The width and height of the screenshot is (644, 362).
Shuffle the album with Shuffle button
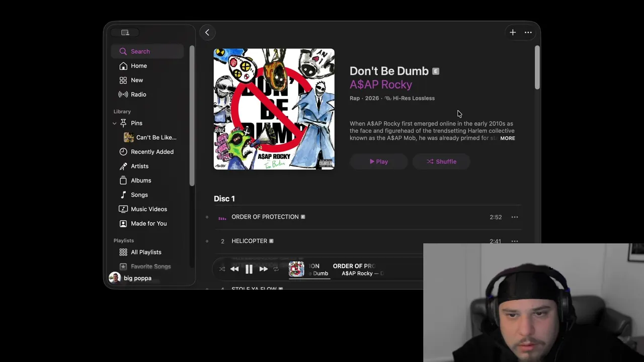coord(441,161)
